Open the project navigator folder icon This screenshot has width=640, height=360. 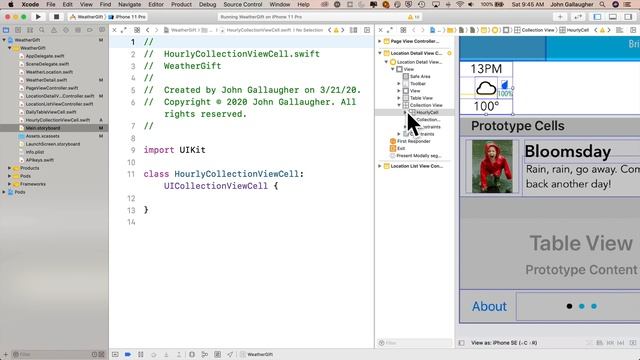pos(6,30)
